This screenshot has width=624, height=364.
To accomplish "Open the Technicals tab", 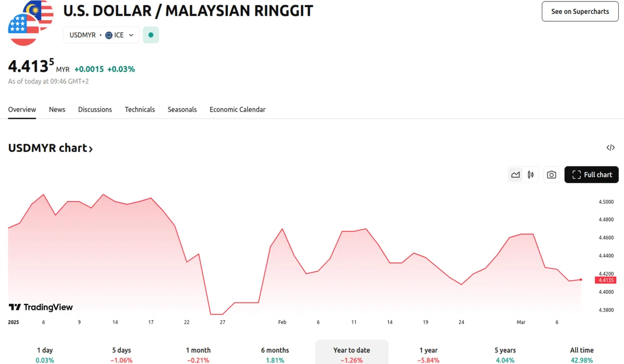I will (140, 110).
